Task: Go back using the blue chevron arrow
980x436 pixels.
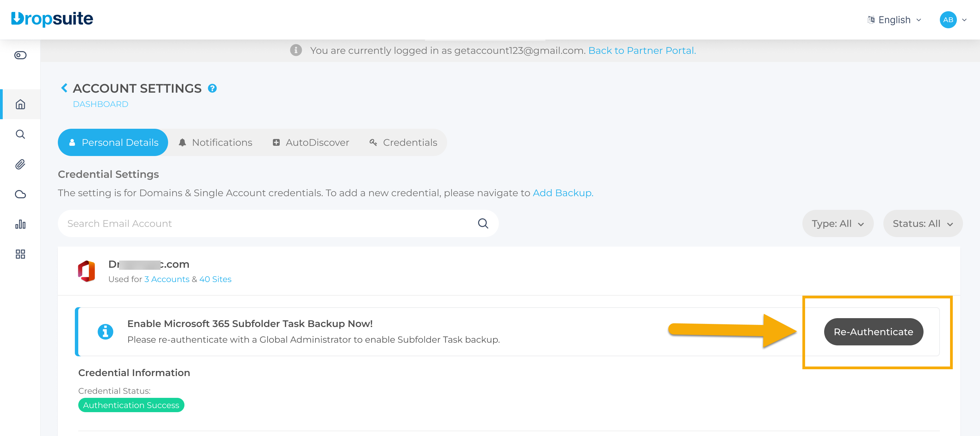Action: (x=64, y=88)
